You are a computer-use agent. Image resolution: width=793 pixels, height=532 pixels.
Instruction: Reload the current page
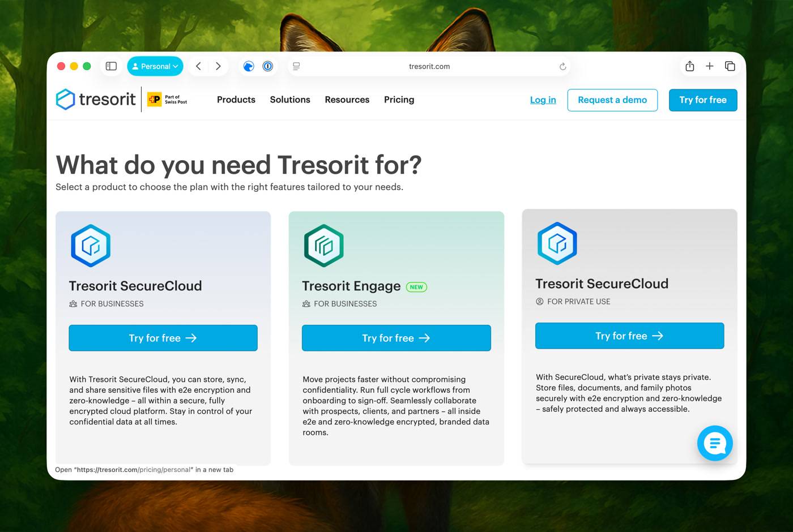click(x=562, y=66)
